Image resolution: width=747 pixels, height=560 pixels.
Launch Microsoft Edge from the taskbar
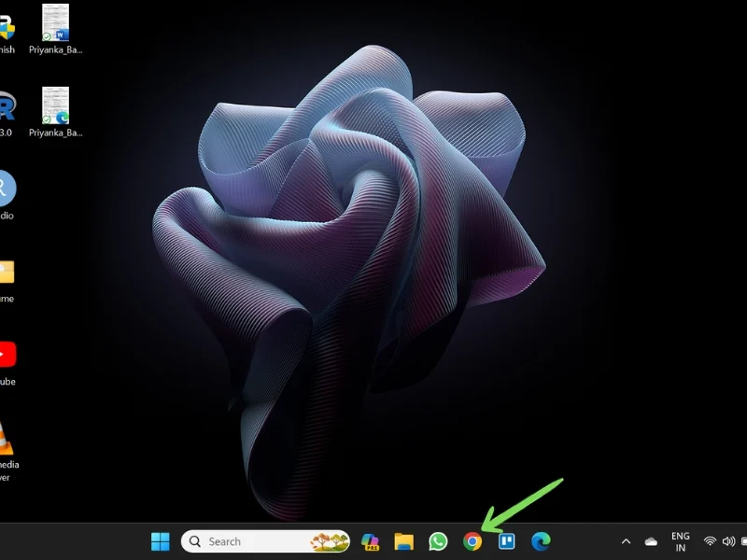pyautogui.click(x=541, y=541)
